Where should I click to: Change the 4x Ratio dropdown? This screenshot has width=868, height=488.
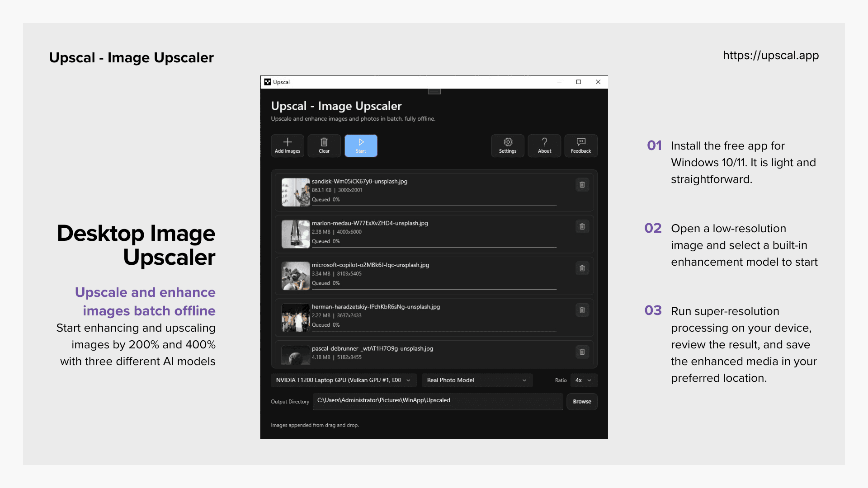(x=584, y=380)
